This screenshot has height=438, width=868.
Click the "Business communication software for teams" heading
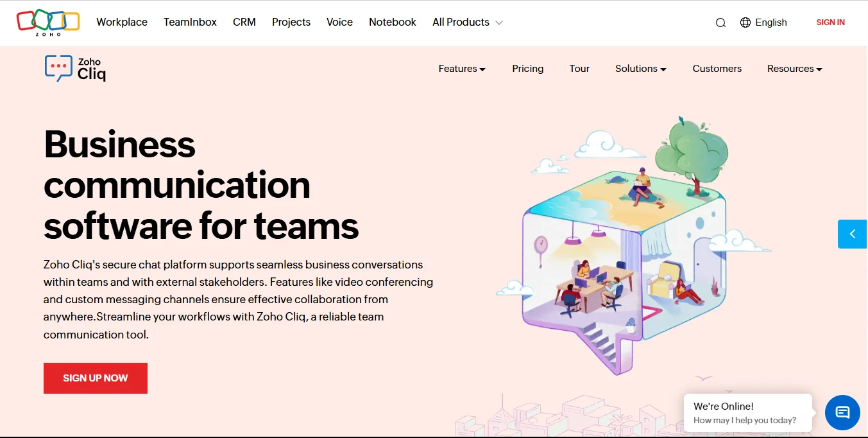coord(201,185)
